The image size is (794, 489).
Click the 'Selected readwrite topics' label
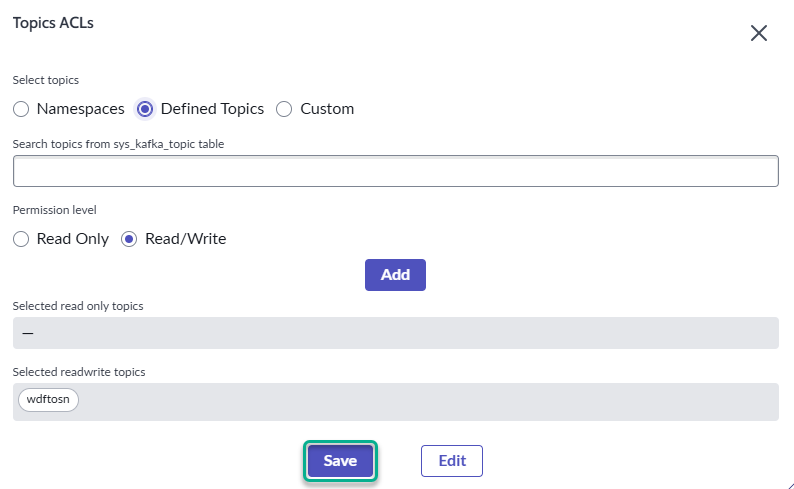click(79, 372)
